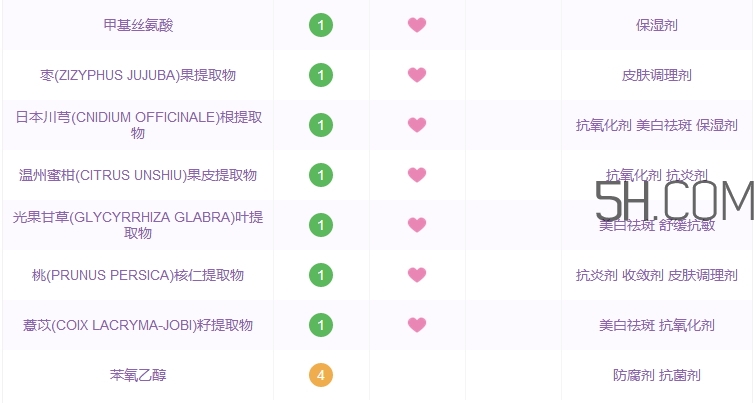754x403 pixels.
Task: Click the heart icon for 桃核仁提取物
Action: 417,275
